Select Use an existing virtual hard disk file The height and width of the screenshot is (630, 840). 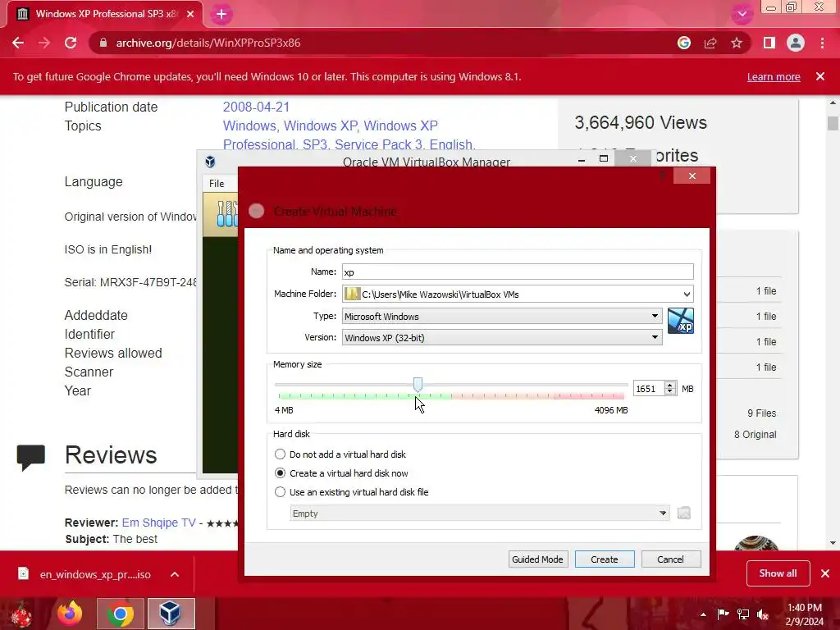pos(351,492)
